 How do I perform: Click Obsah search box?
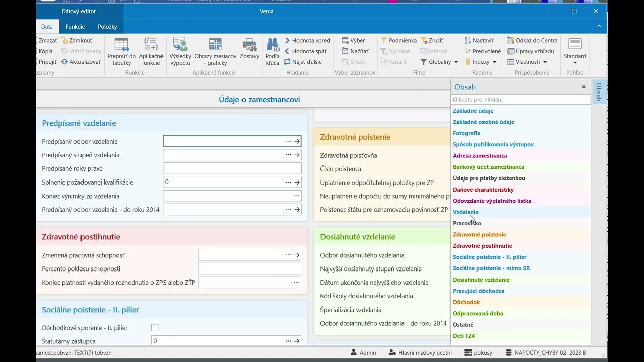pos(521,100)
